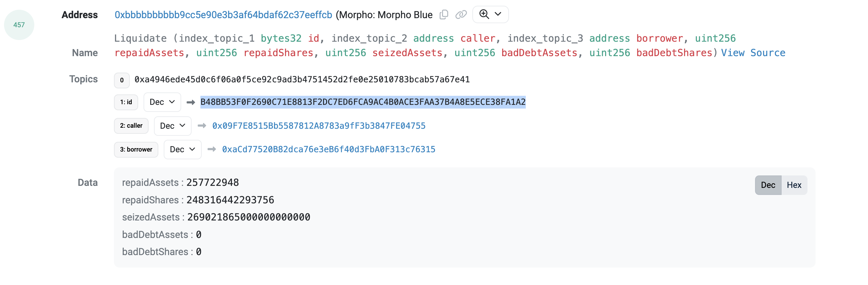Viewport: 868px width, 285px height.
Task: Click the 1: id badge
Action: 126,102
